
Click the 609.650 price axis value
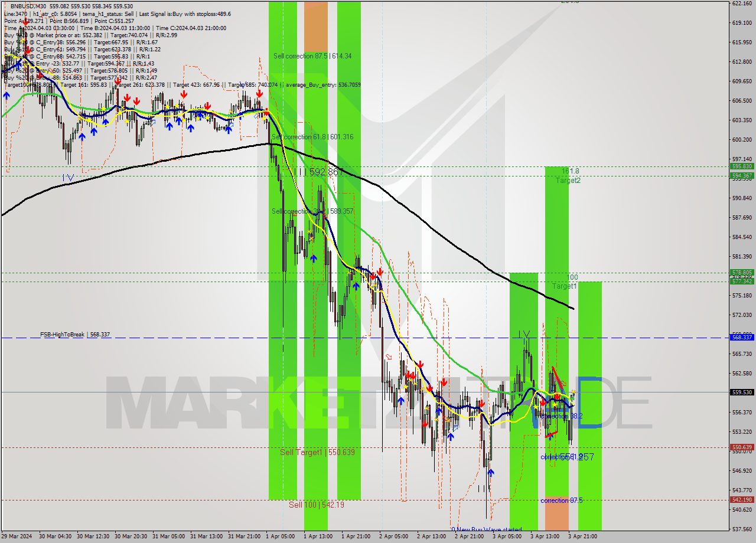click(x=742, y=81)
